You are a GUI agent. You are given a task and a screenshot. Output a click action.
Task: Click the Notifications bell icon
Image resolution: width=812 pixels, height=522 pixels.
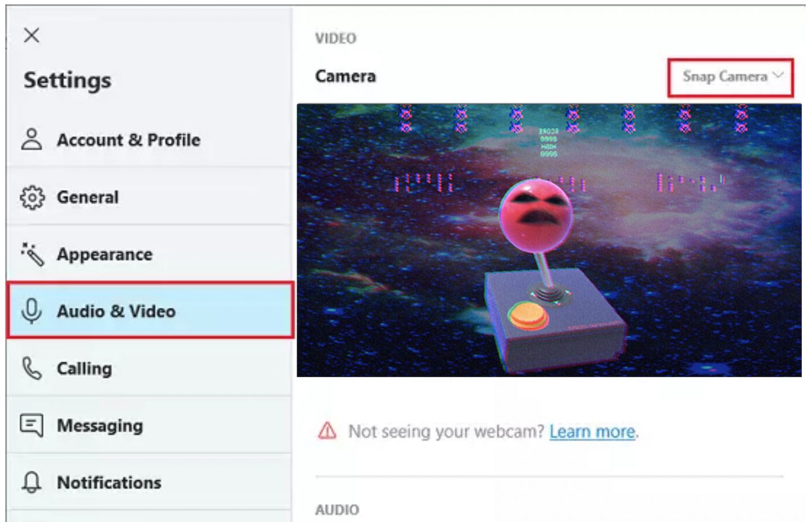31,482
